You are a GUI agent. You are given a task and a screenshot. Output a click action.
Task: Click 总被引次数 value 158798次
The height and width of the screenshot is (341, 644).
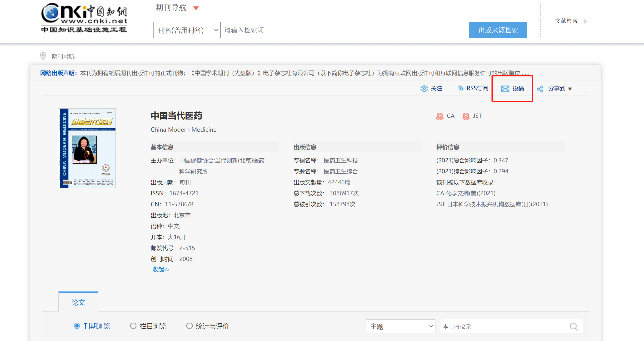coord(342,204)
